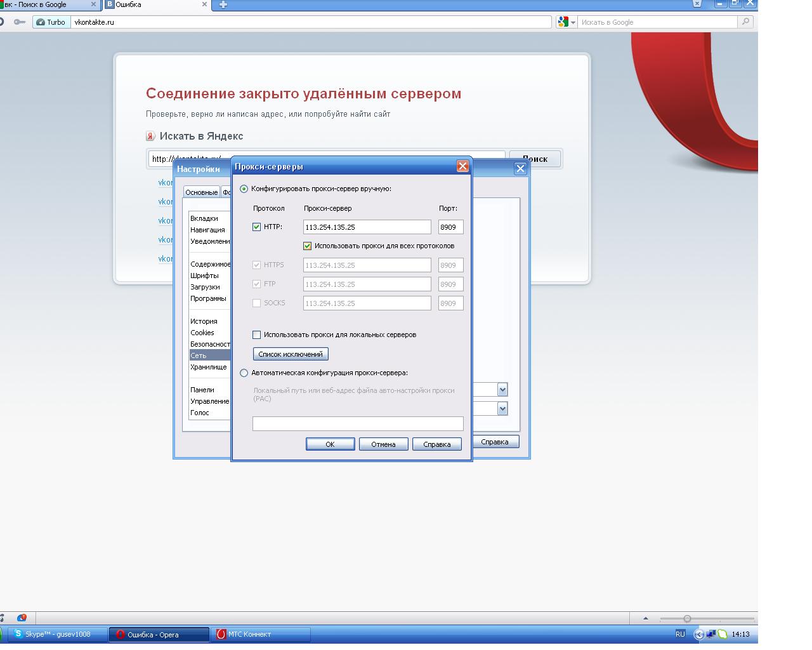Open new tab with plus icon

[x=223, y=4]
